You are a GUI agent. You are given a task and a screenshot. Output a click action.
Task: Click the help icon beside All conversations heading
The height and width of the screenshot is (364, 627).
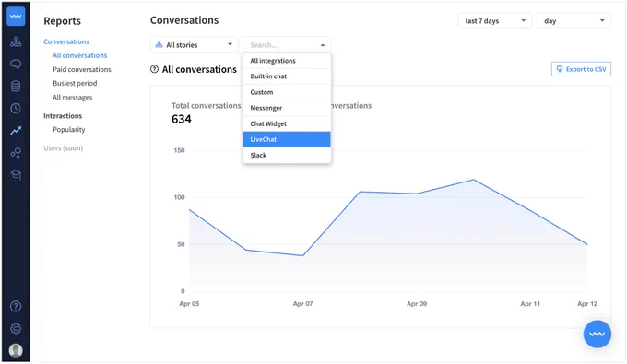[154, 69]
